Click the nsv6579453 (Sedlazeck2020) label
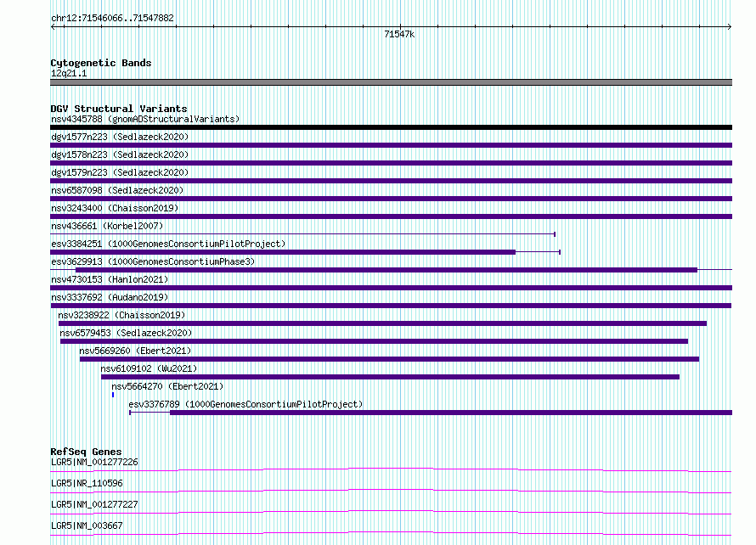 [126, 333]
